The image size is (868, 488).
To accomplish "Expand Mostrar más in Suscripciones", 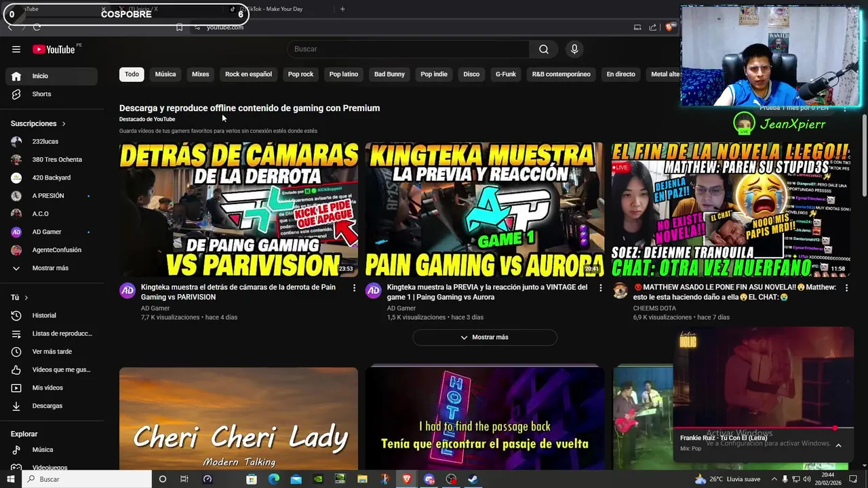I will pos(52,268).
